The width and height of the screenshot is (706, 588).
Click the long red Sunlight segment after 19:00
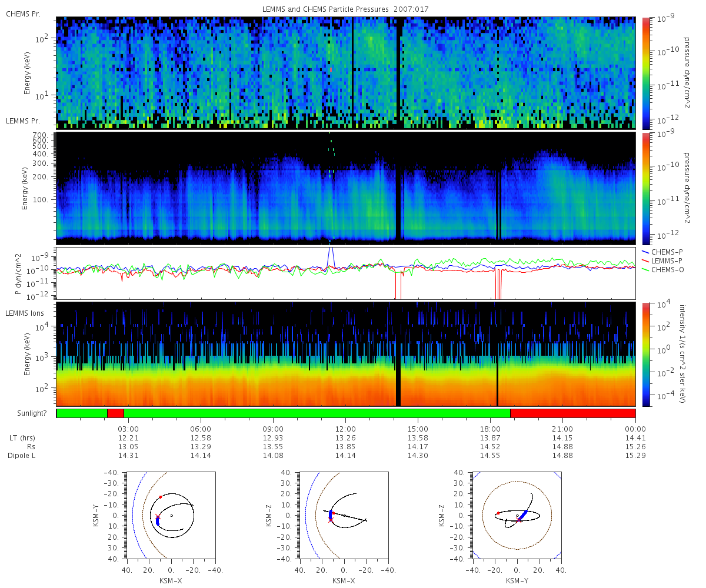click(572, 413)
